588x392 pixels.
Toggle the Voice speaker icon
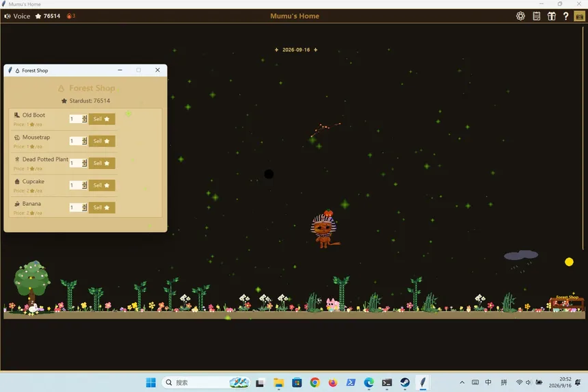[7, 16]
